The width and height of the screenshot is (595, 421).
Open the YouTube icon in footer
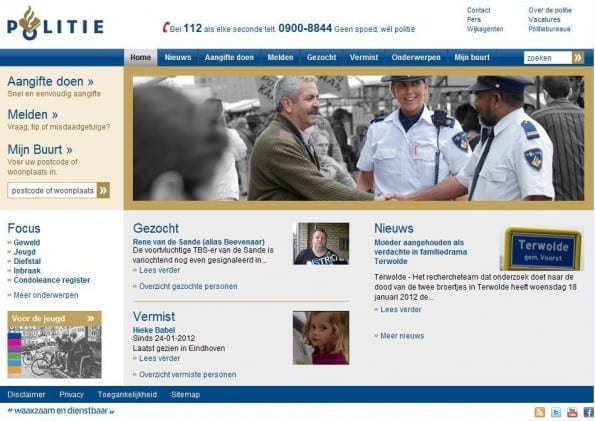coord(572,412)
